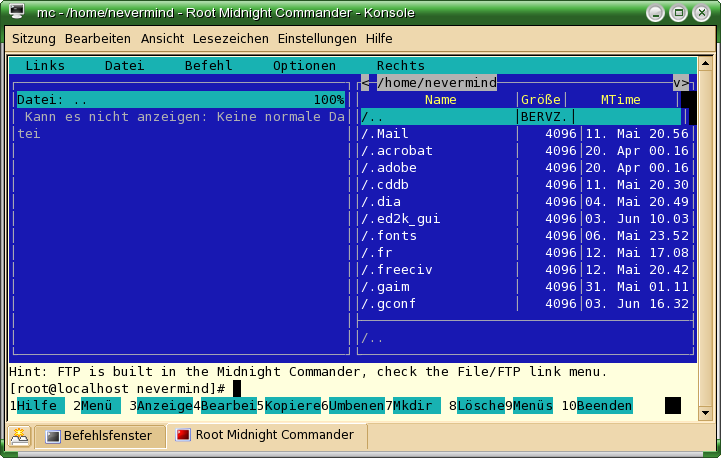The height and width of the screenshot is (458, 721).
Task: Click the Konsole window icon in title bar
Action: click(17, 11)
